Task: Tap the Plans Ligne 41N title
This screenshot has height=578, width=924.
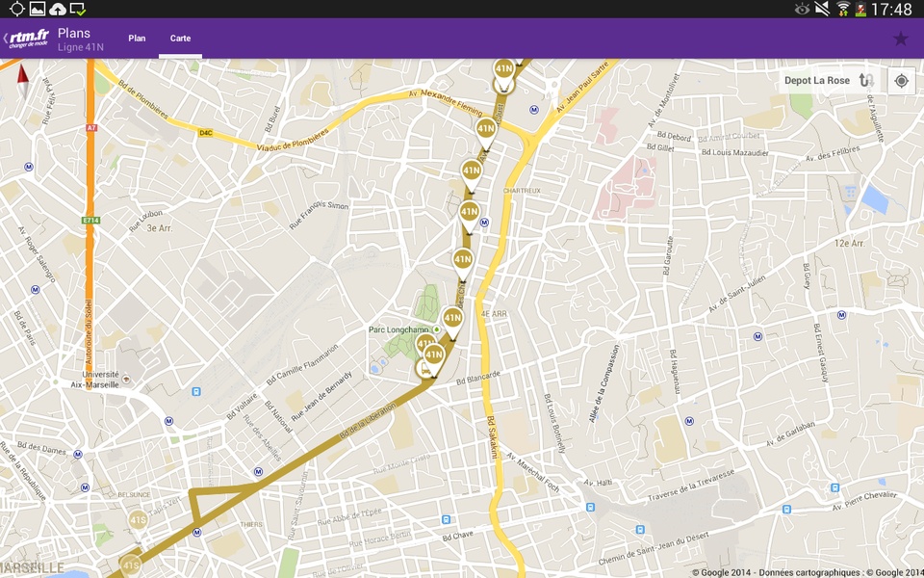Action: tap(81, 39)
